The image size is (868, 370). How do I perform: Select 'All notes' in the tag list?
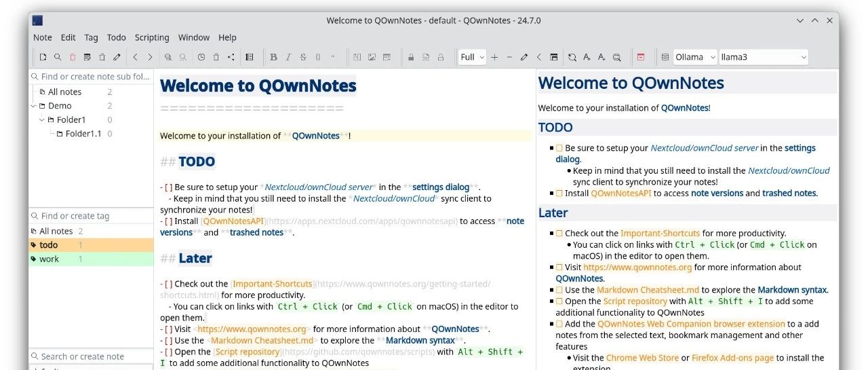(x=56, y=232)
